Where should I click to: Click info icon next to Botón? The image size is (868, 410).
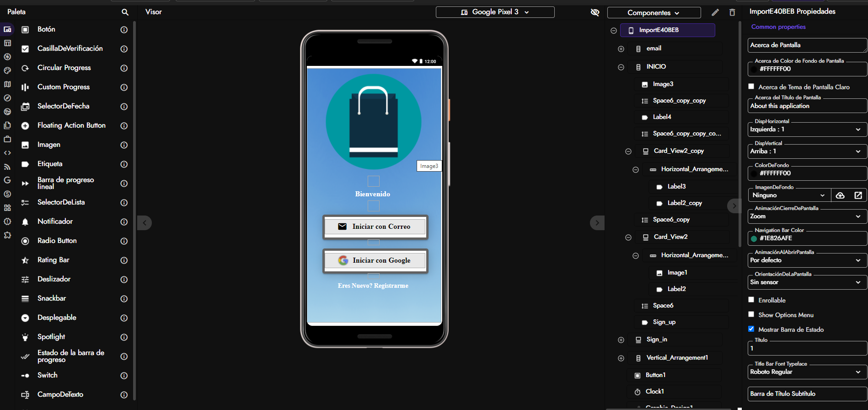pyautogui.click(x=124, y=30)
